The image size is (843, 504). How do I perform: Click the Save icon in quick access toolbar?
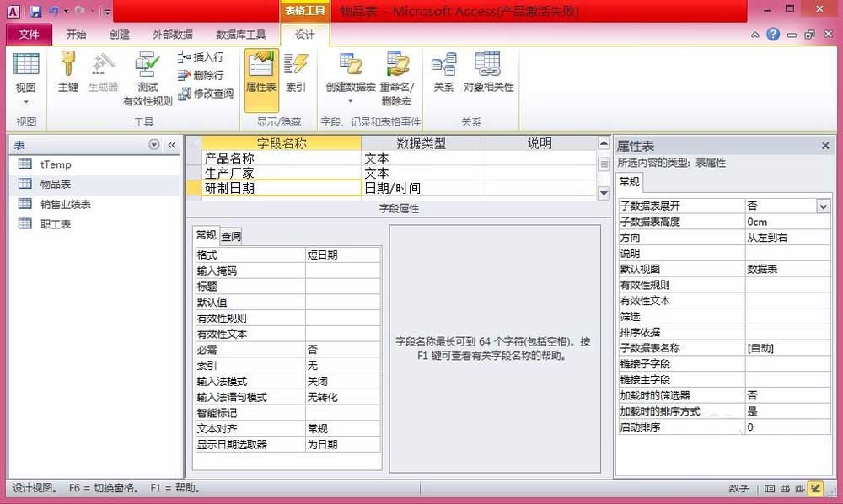pyautogui.click(x=35, y=11)
